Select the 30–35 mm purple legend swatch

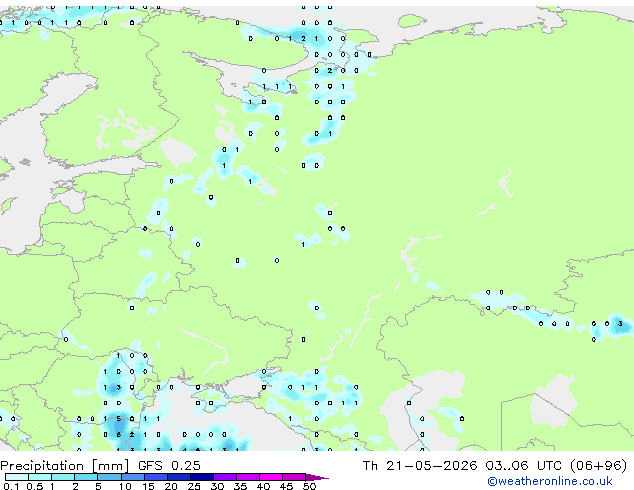pos(225,477)
